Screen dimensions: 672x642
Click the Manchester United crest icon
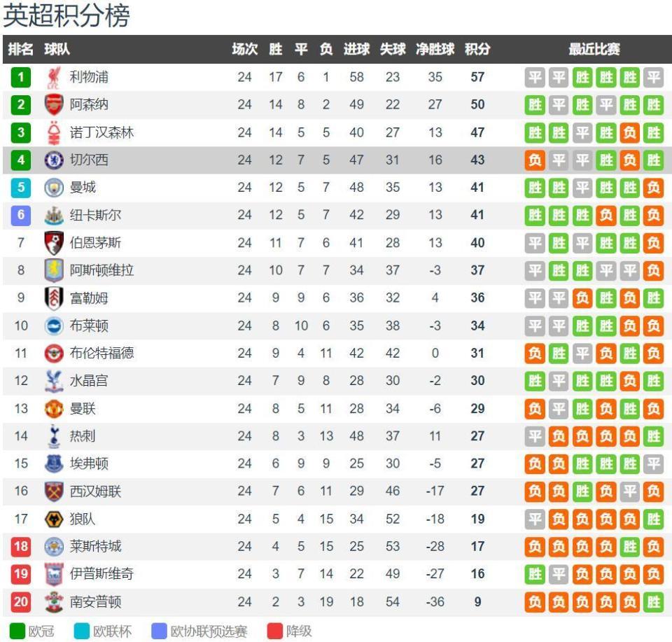(x=54, y=409)
